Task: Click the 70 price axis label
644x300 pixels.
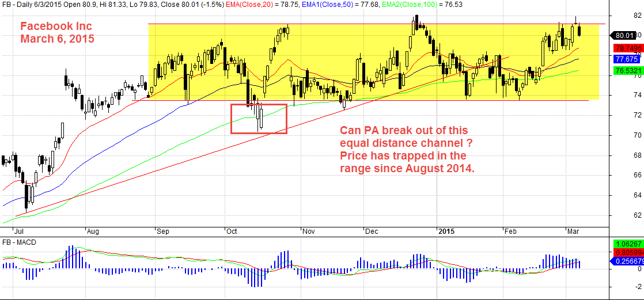Action: pyautogui.click(x=638, y=135)
